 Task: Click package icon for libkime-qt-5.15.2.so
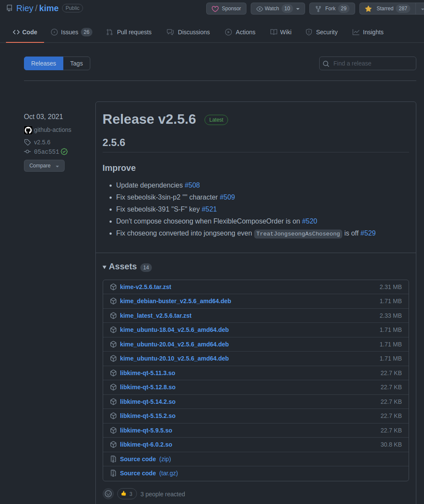113,416
